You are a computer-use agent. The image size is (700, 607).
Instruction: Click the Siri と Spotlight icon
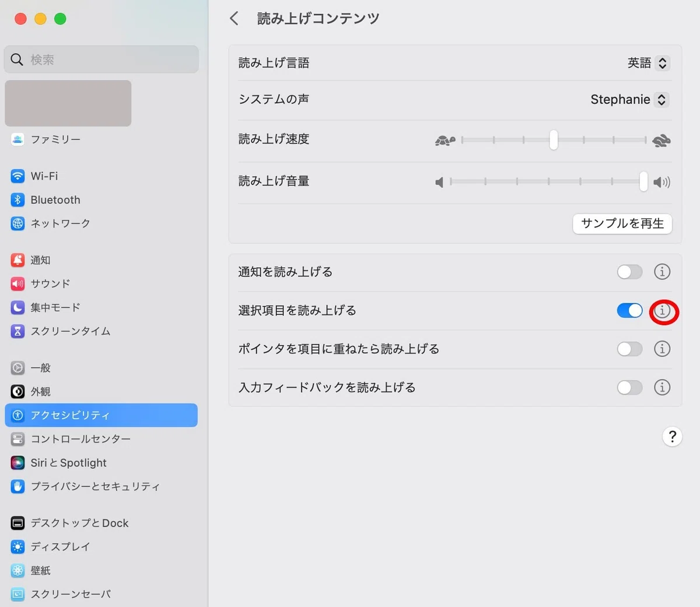click(18, 463)
